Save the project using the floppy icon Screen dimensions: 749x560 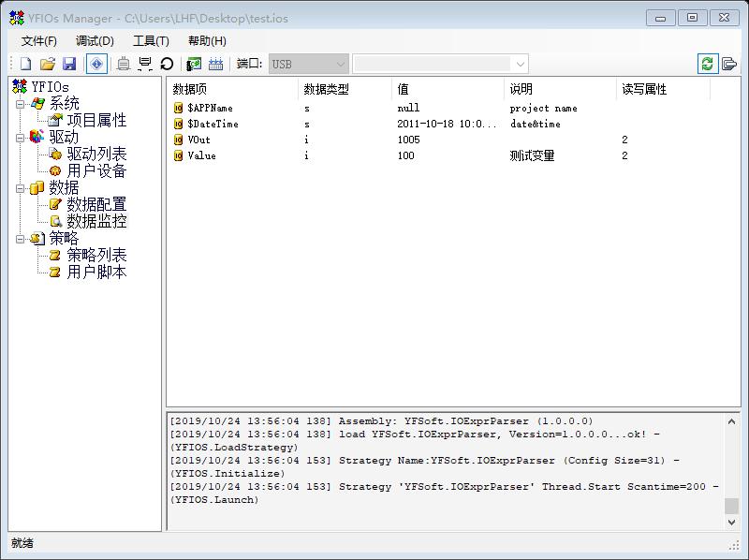(x=69, y=64)
